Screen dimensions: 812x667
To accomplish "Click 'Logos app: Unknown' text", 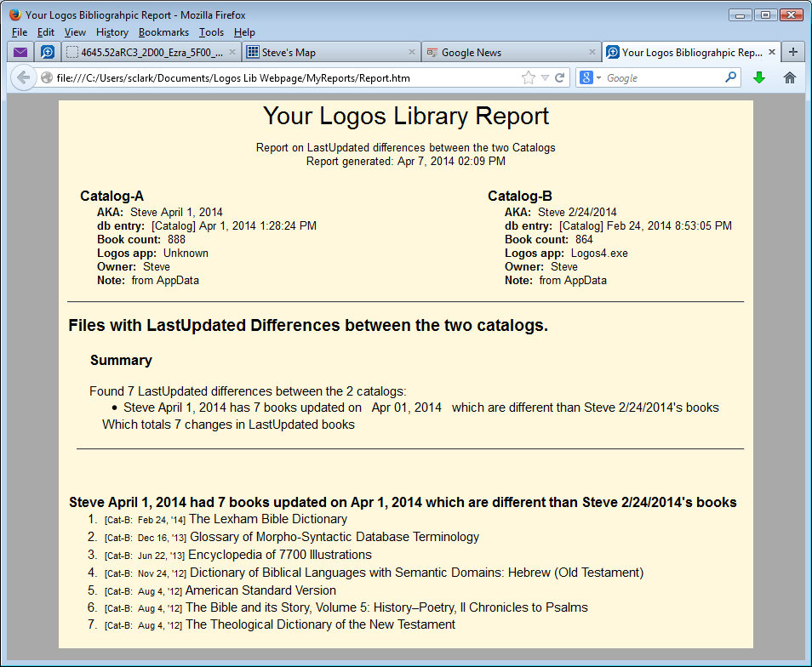I will coord(152,253).
